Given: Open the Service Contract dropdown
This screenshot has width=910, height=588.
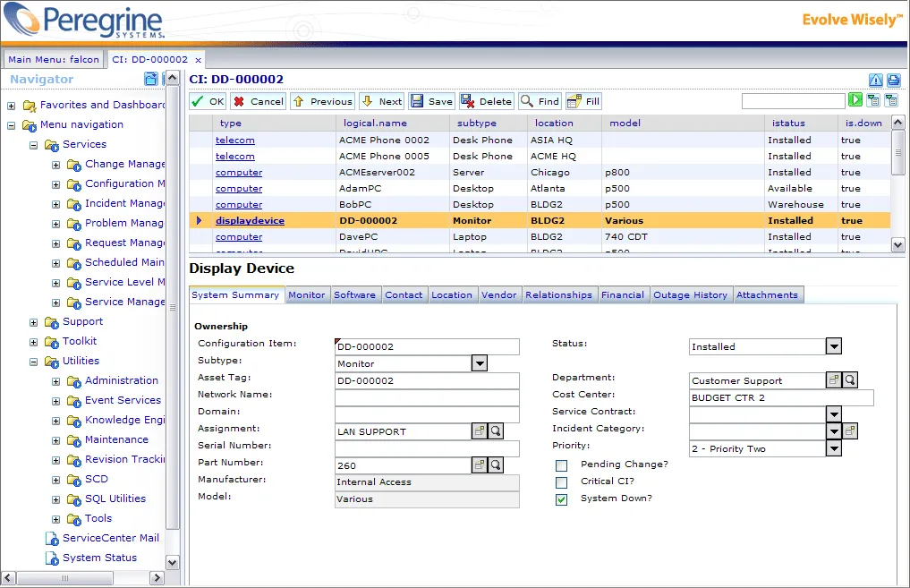Looking at the screenshot, I should [834, 414].
